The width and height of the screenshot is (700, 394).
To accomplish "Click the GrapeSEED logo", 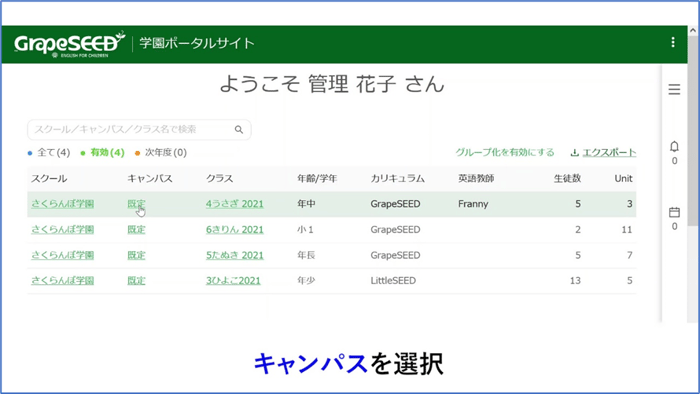I will point(69,44).
